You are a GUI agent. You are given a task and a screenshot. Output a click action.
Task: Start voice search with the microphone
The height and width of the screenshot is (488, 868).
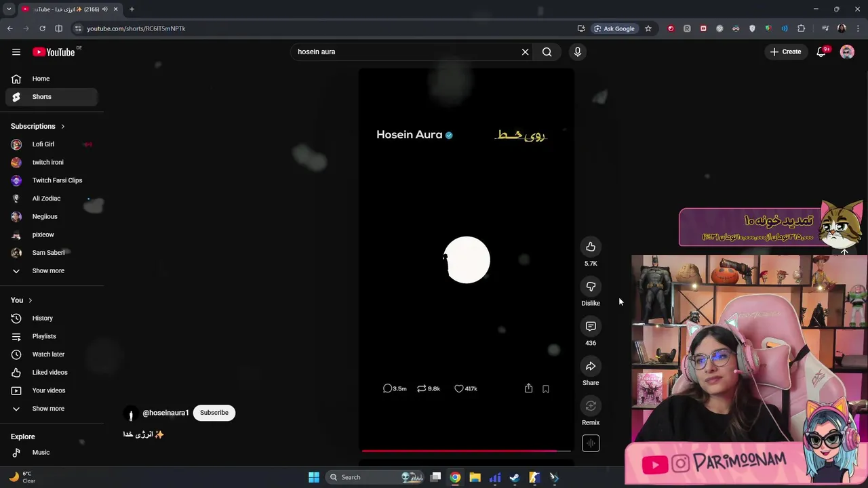click(x=578, y=52)
